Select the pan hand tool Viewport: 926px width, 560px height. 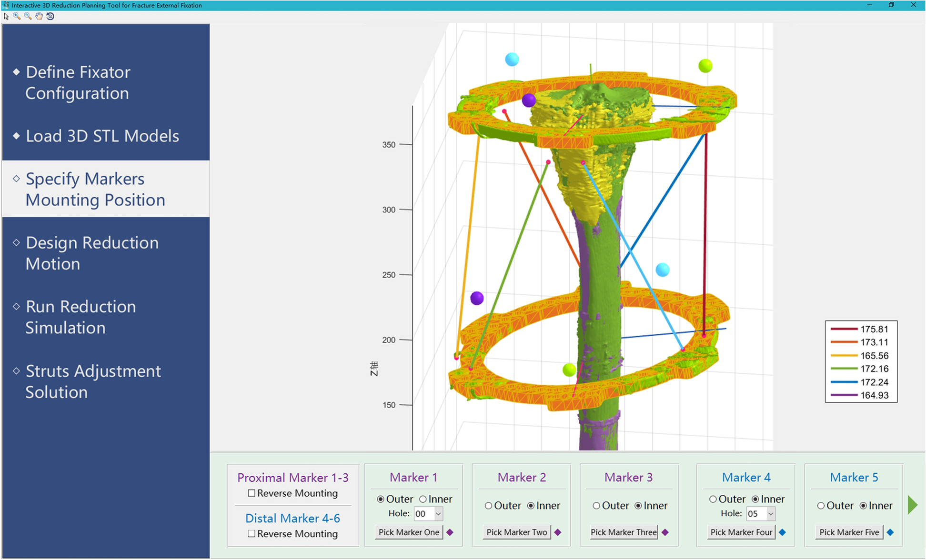(x=39, y=16)
